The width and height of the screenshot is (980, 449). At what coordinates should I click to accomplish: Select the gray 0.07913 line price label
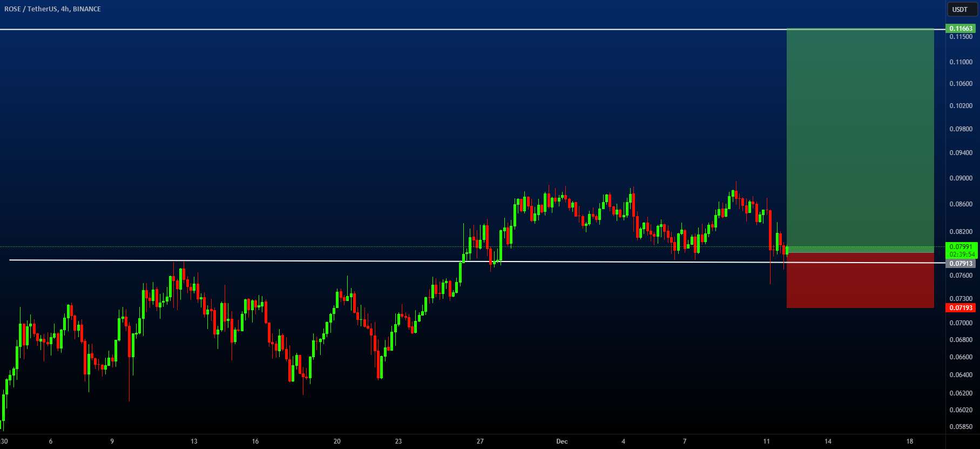coord(961,264)
